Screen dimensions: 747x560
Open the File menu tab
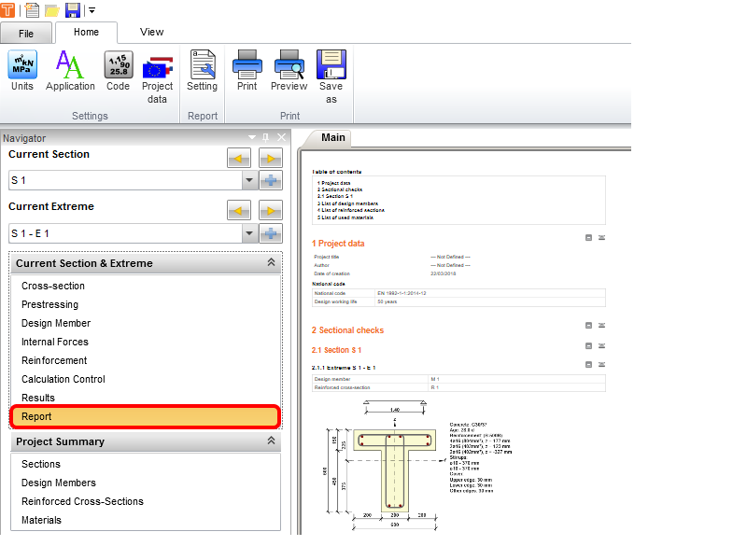(26, 33)
